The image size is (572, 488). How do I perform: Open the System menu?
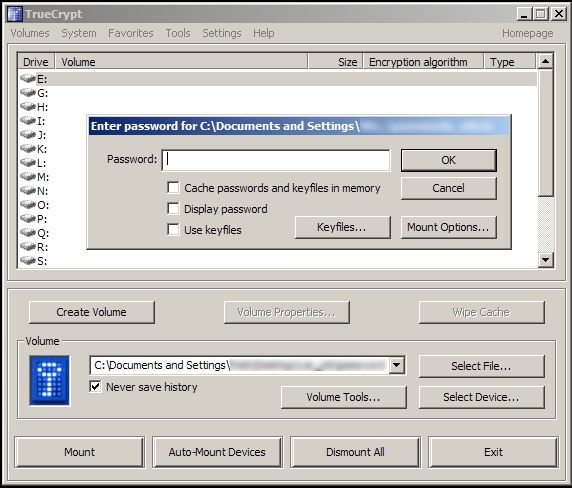point(79,33)
